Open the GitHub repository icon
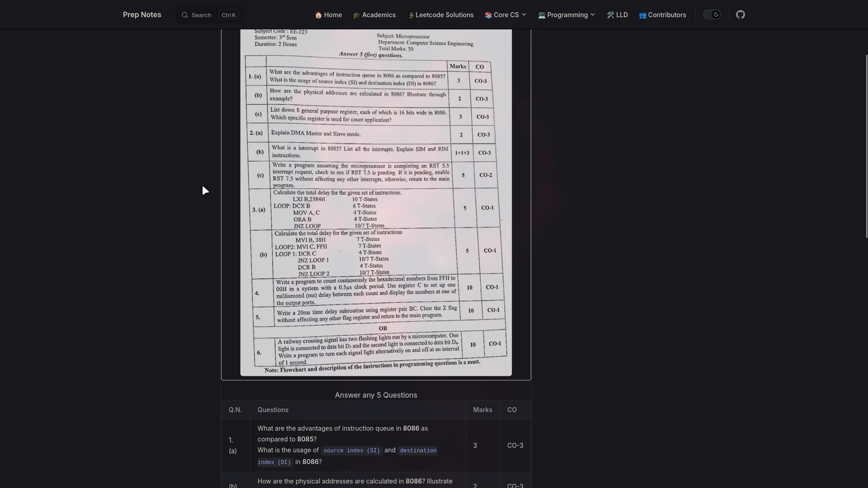The height and width of the screenshot is (488, 868). click(741, 14)
